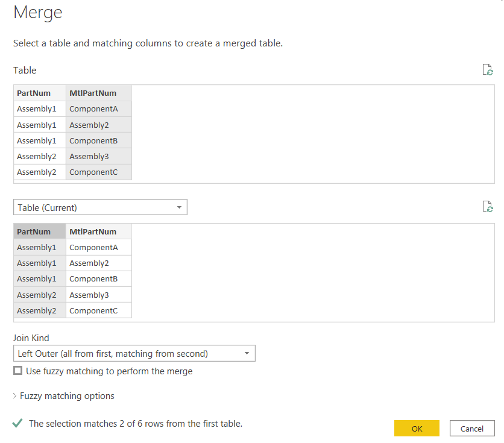Click Assembly2 next to Assembly3 in first table
The image size is (504, 443).
click(40, 156)
